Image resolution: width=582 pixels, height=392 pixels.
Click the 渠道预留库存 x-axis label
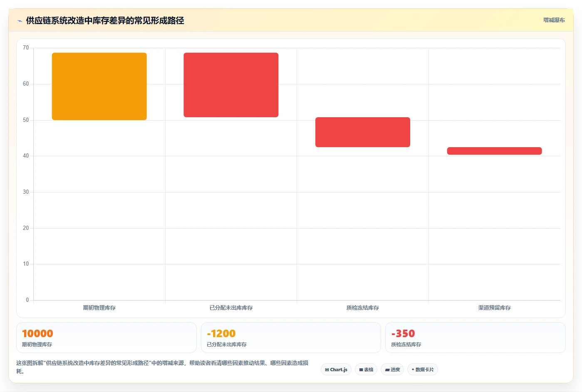click(x=494, y=308)
